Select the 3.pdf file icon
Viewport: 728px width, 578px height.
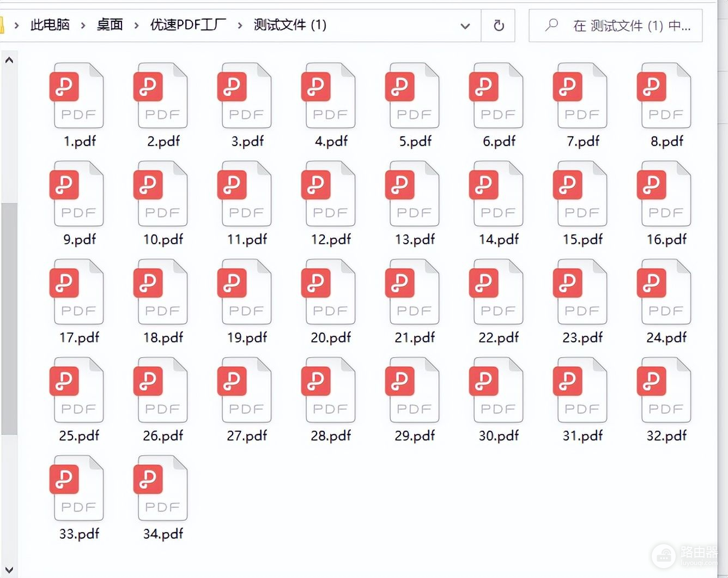tap(245, 95)
